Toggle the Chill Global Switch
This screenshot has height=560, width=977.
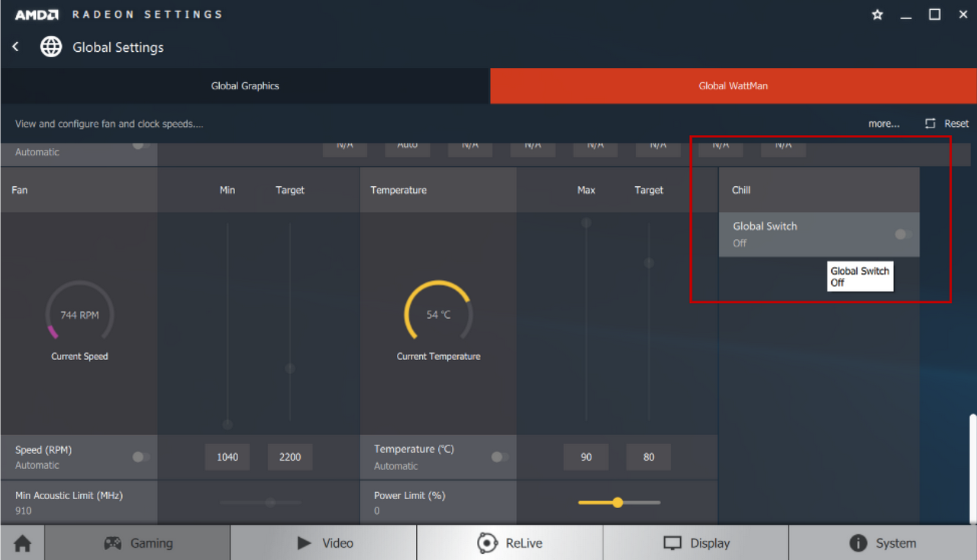click(x=903, y=234)
